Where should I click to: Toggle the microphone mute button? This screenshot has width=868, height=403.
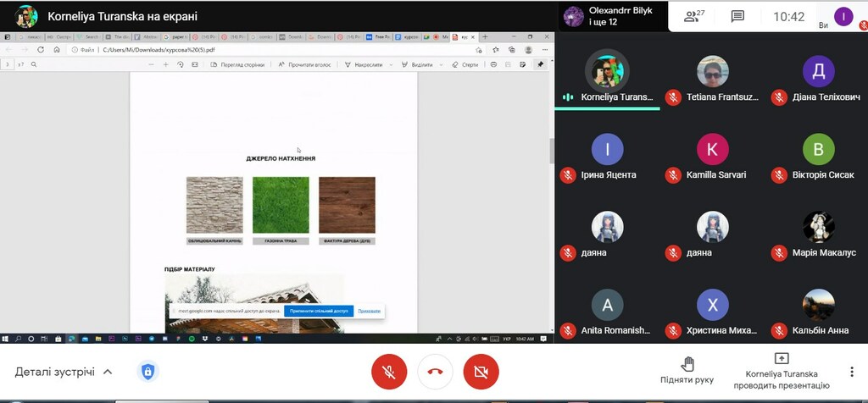[x=389, y=372]
